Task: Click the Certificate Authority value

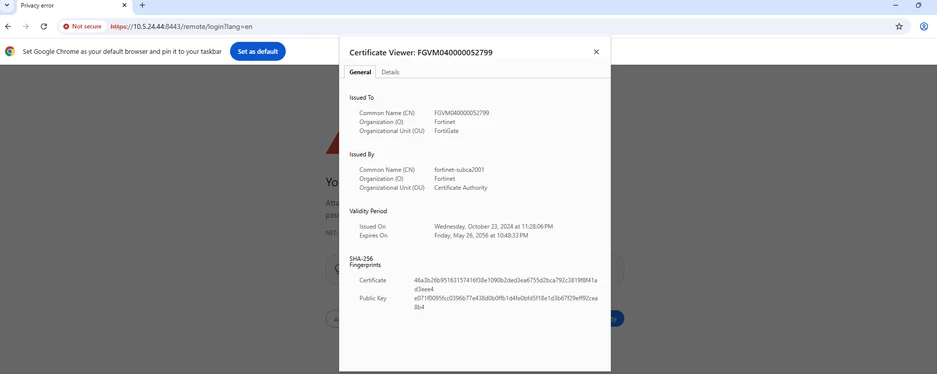Action: tap(461, 188)
